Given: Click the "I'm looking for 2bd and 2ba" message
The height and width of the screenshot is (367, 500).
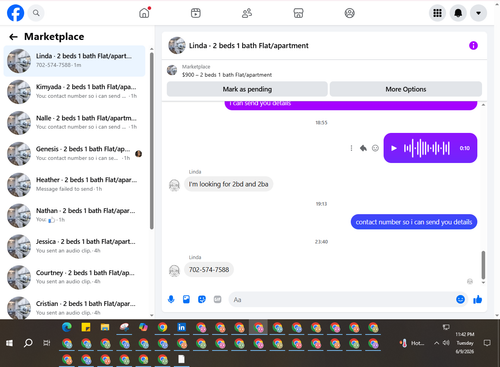Looking at the screenshot, I should click(x=228, y=184).
